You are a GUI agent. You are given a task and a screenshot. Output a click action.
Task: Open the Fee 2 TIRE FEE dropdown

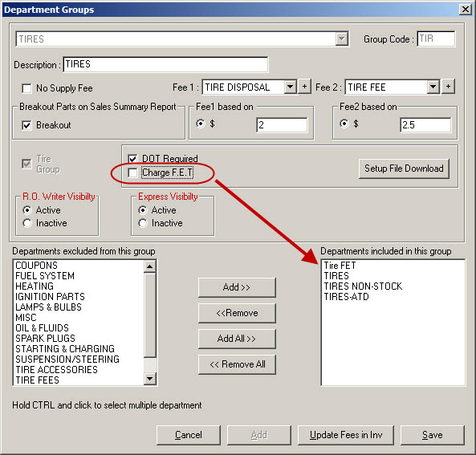coord(433,87)
